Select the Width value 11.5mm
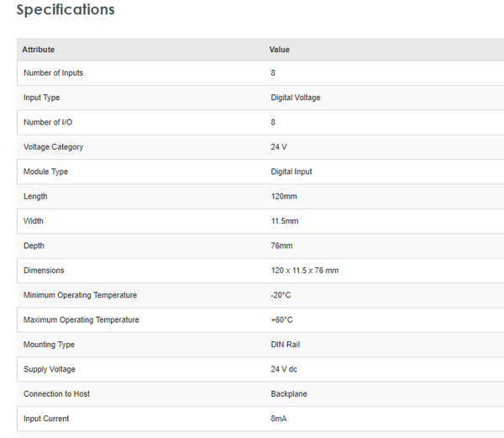The image size is (504, 438). [284, 221]
